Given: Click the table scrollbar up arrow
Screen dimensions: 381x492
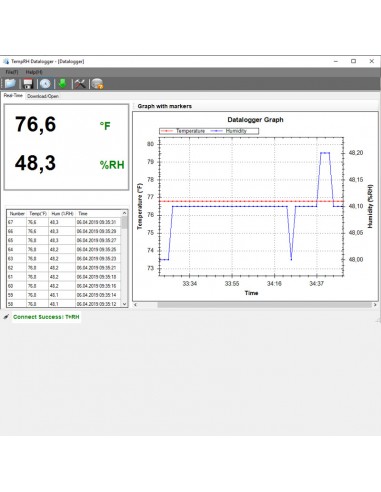Looking at the screenshot, I should (x=124, y=213).
